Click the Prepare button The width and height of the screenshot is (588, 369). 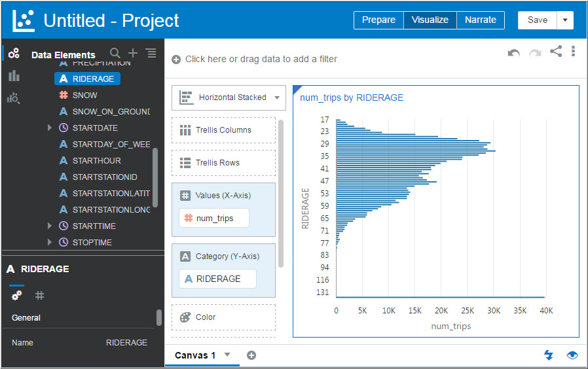point(378,20)
